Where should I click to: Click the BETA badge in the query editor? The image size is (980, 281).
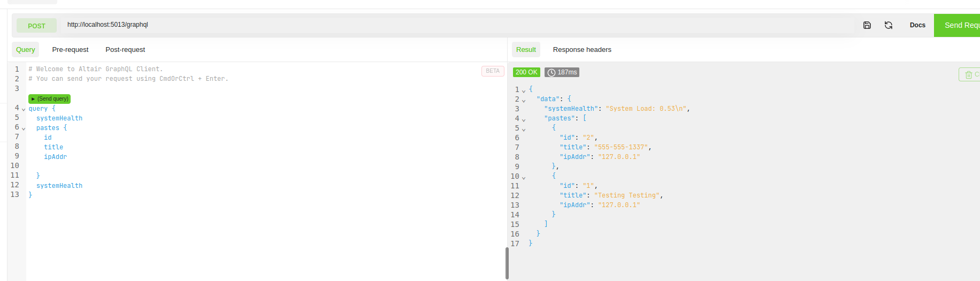tap(493, 71)
